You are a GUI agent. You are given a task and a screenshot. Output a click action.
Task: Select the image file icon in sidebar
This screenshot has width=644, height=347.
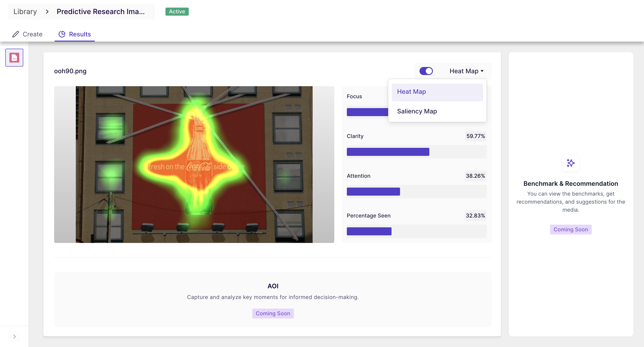tap(14, 58)
